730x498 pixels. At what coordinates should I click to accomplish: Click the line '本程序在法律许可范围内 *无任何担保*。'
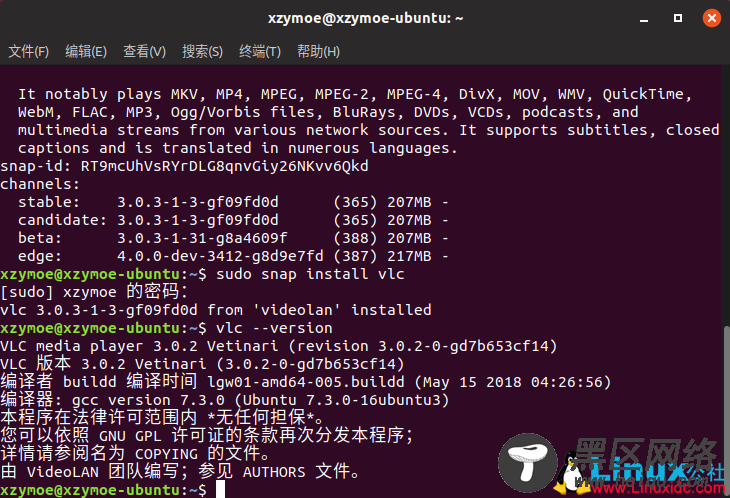pyautogui.click(x=162, y=417)
